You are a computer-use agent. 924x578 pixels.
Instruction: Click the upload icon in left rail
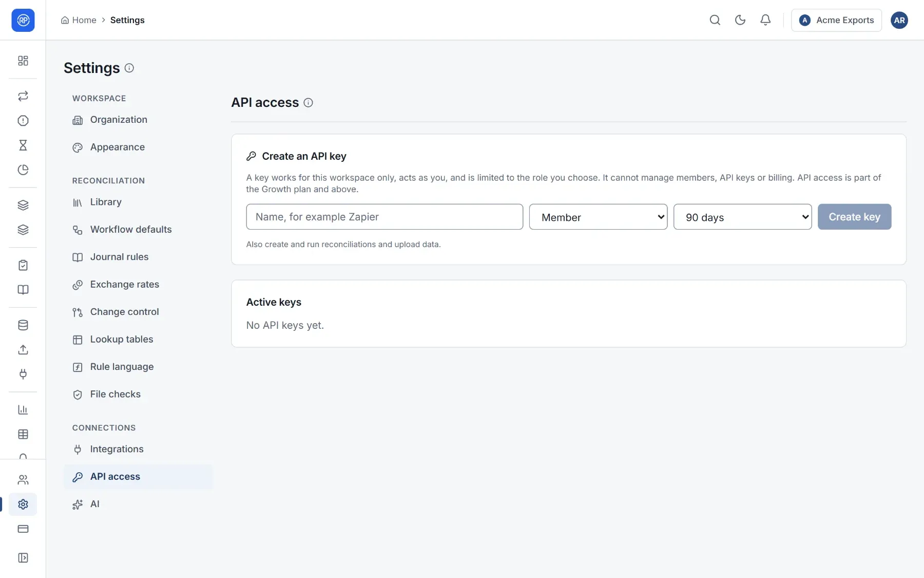[x=23, y=350]
